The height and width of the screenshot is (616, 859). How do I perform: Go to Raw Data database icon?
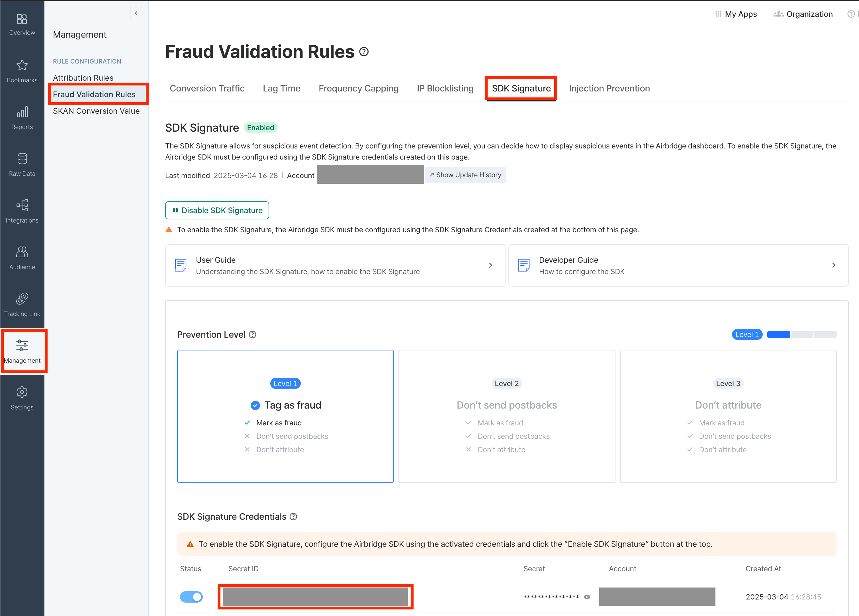tap(22, 159)
